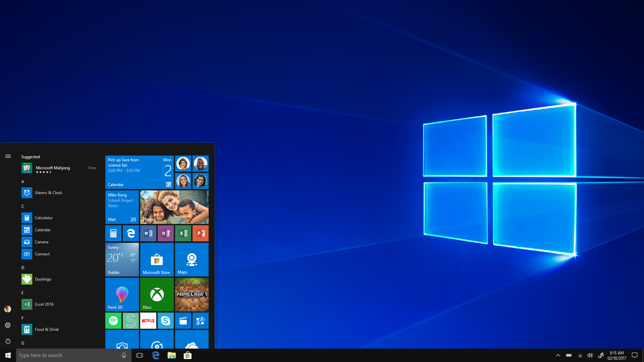The height and width of the screenshot is (362, 644).
Task: Jump to the letter F header
Action: point(23,318)
